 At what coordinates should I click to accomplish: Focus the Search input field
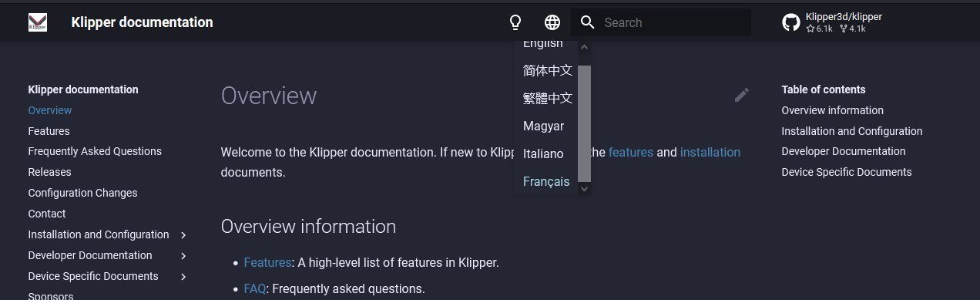661,22
